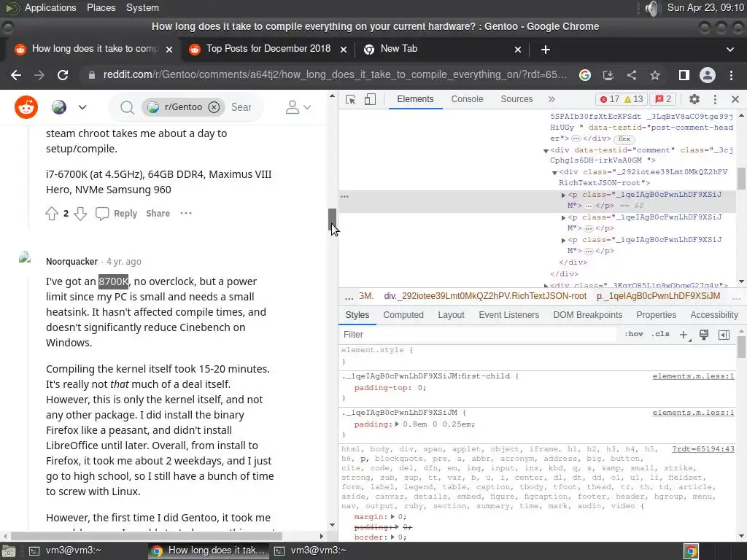Open elements.m.less:1 source link for first-child rule
This screenshot has height=560, width=747.
pyautogui.click(x=693, y=376)
